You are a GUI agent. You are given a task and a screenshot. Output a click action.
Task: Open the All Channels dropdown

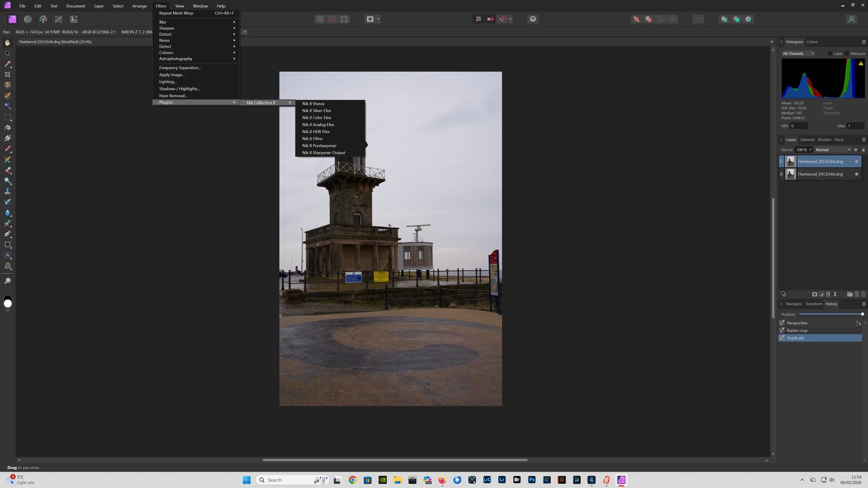(798, 53)
